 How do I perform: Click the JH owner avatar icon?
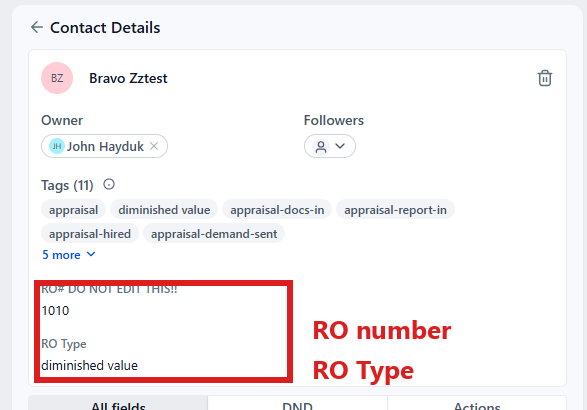(57, 146)
